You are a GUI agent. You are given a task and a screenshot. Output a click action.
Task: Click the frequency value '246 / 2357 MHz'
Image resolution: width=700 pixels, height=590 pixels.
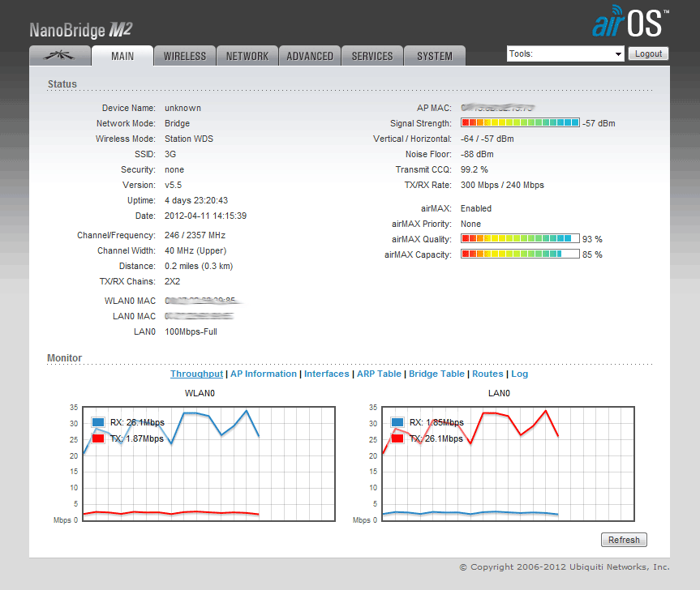click(x=195, y=235)
